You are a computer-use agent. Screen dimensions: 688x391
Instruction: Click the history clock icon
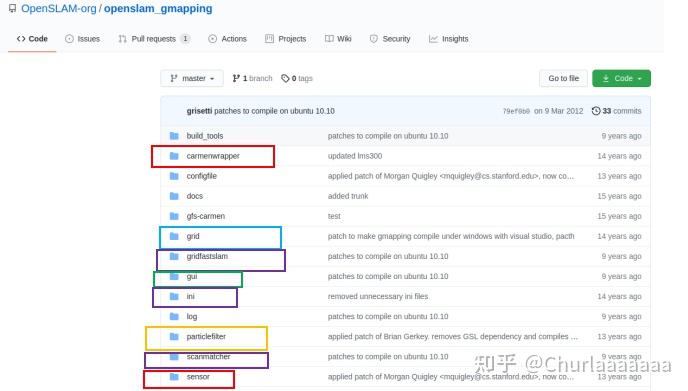(596, 111)
